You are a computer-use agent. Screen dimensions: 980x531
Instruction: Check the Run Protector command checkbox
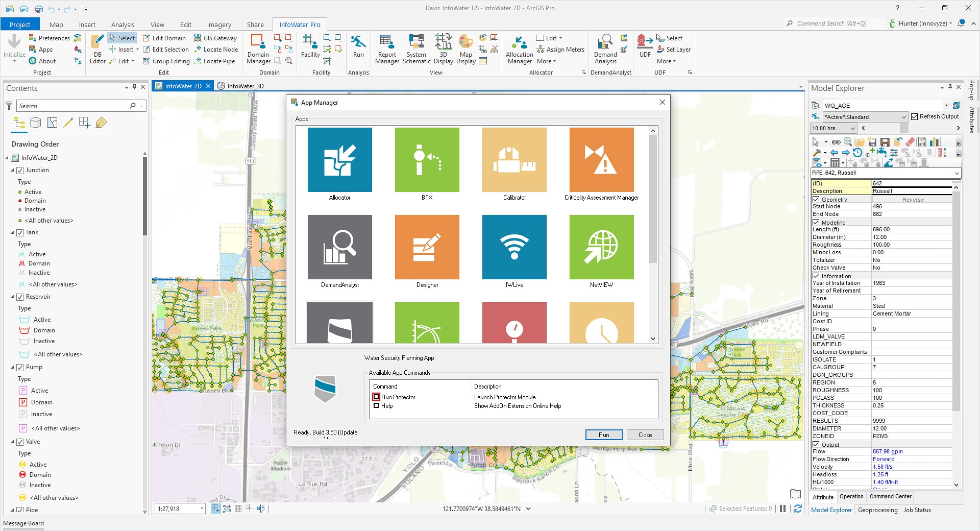376,397
